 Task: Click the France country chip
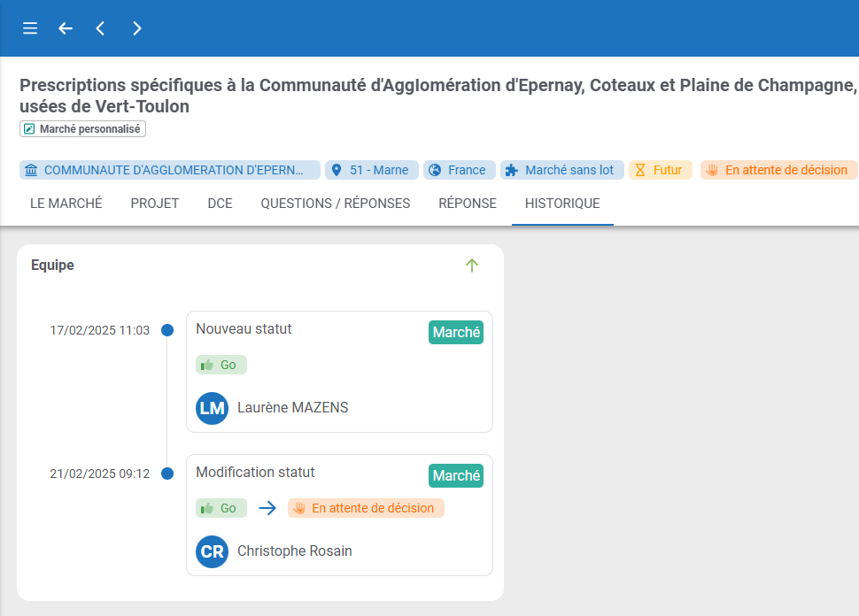pos(458,170)
